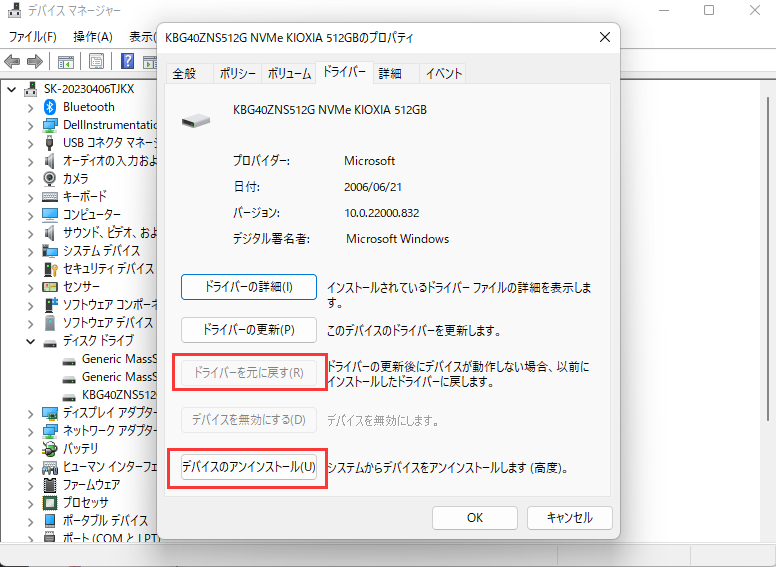
Task: Collapse the SK-20230406TJKX root node
Action: click(x=12, y=90)
